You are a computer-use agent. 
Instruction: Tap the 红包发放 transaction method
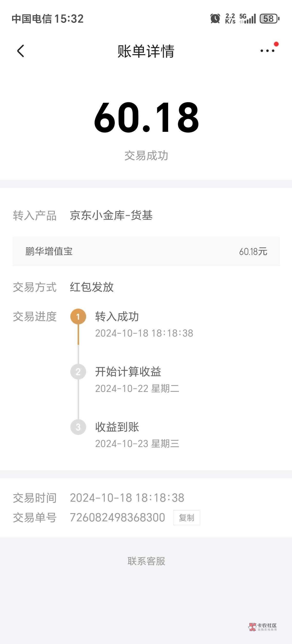pos(92,287)
